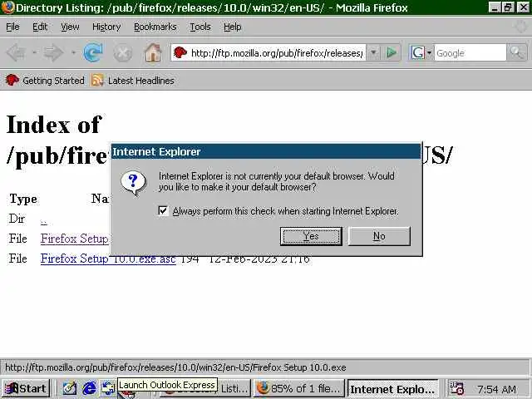Click the search magnifier button
The height and width of the screenshot is (399, 532).
(x=516, y=52)
